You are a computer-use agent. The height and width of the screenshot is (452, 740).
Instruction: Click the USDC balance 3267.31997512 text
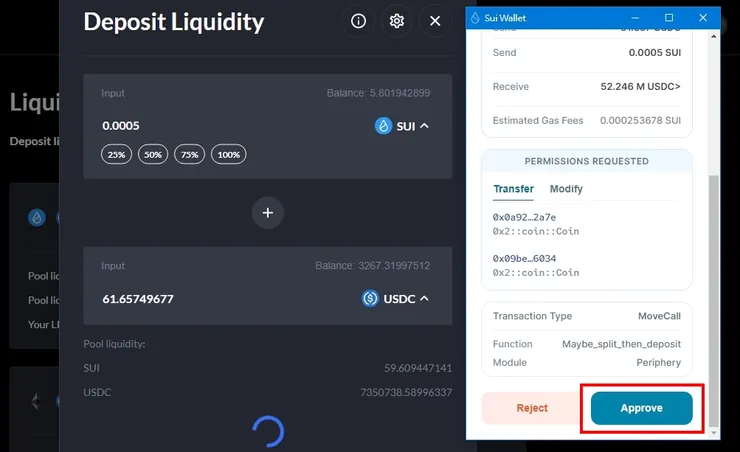(372, 266)
